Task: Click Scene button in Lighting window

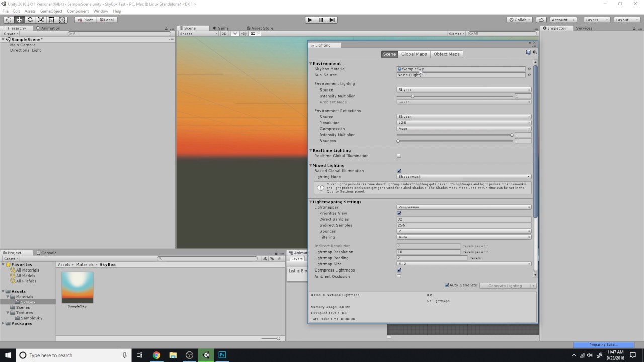Action: (389, 54)
